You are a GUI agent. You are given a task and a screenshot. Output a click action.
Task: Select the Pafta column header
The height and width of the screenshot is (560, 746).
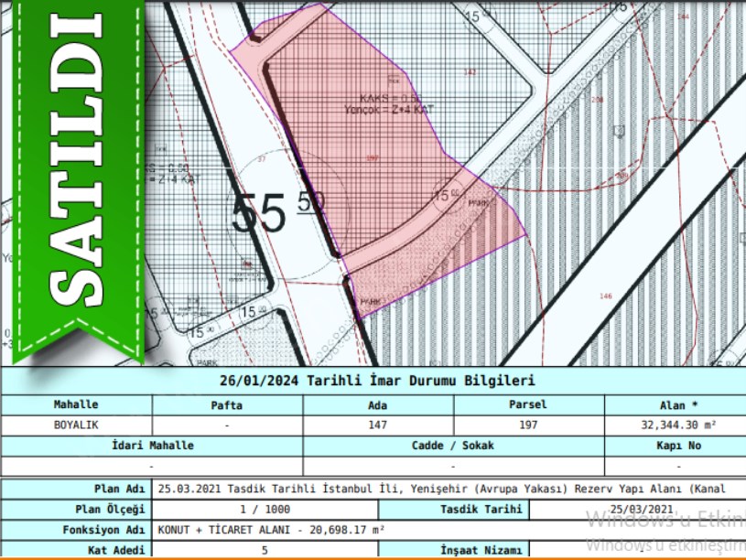click(x=226, y=404)
